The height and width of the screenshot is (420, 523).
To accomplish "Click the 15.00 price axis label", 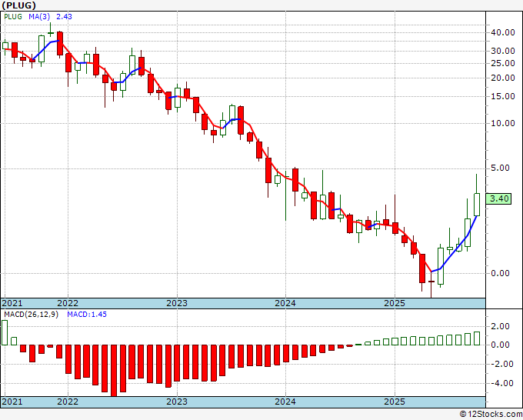I will (503, 96).
